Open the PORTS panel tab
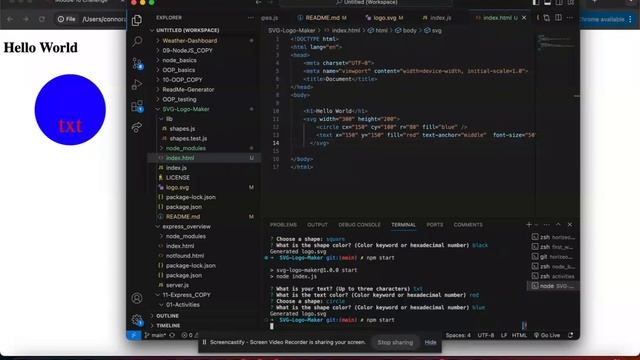 pyautogui.click(x=435, y=225)
